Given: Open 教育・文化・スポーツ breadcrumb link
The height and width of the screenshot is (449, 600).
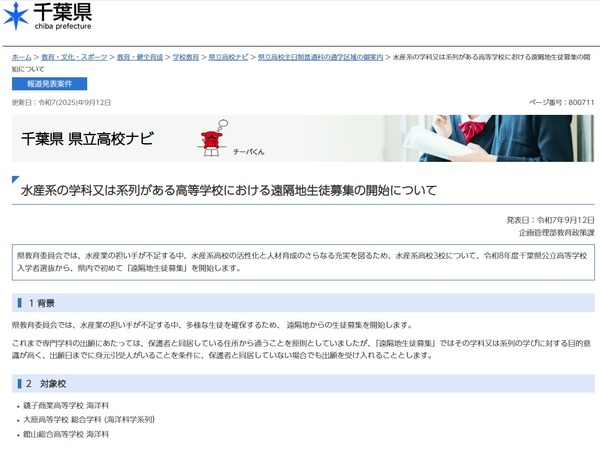Looking at the screenshot, I should pyautogui.click(x=71, y=58).
